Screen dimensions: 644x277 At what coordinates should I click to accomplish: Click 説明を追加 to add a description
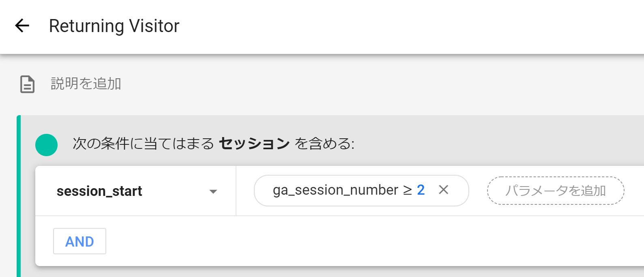[85, 84]
